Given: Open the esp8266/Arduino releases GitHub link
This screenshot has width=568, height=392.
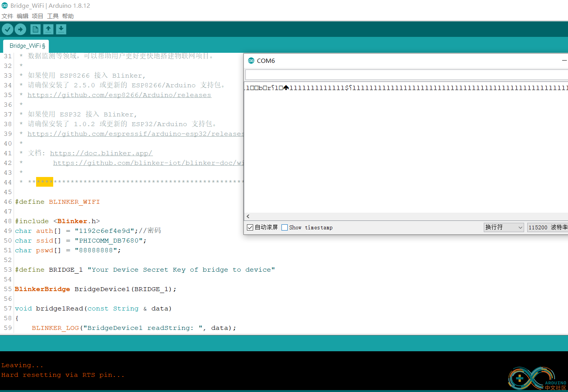Looking at the screenshot, I should coord(119,95).
